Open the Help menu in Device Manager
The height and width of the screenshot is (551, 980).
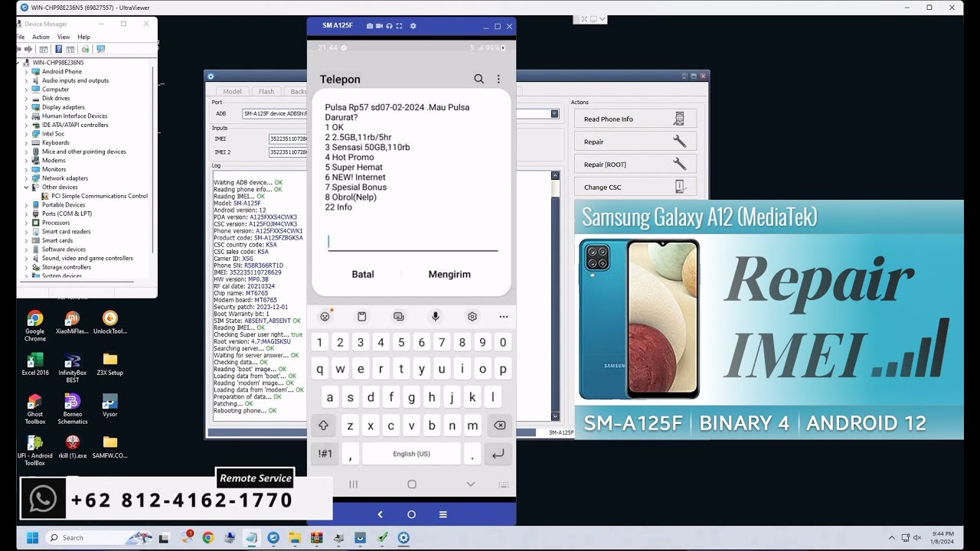pos(83,37)
